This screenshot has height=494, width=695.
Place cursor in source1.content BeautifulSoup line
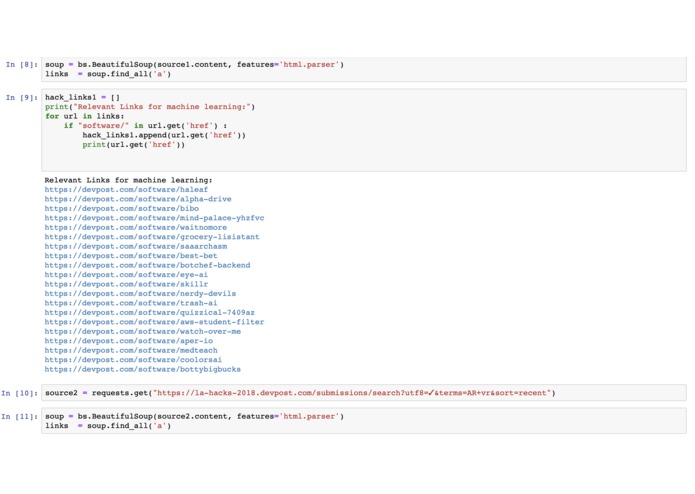(x=194, y=65)
